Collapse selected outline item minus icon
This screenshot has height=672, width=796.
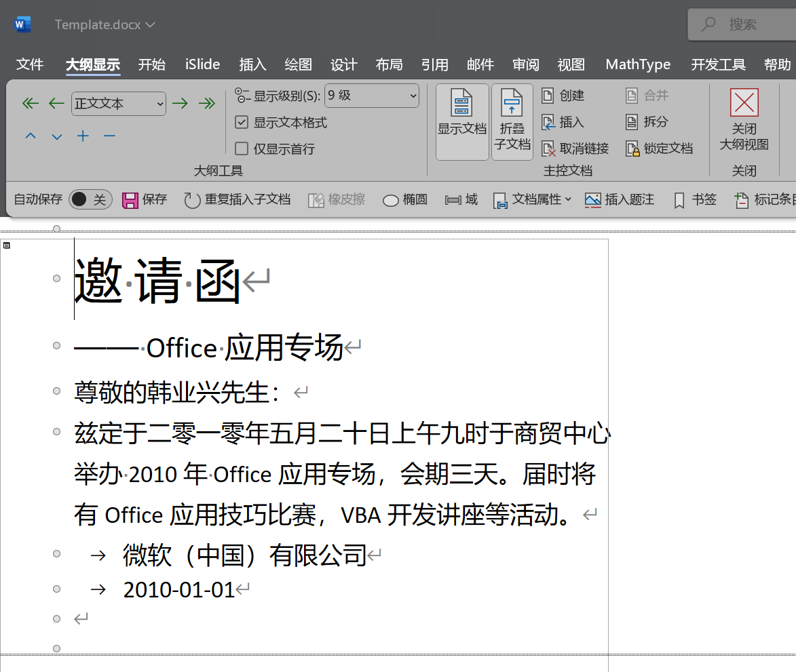pyautogui.click(x=109, y=136)
